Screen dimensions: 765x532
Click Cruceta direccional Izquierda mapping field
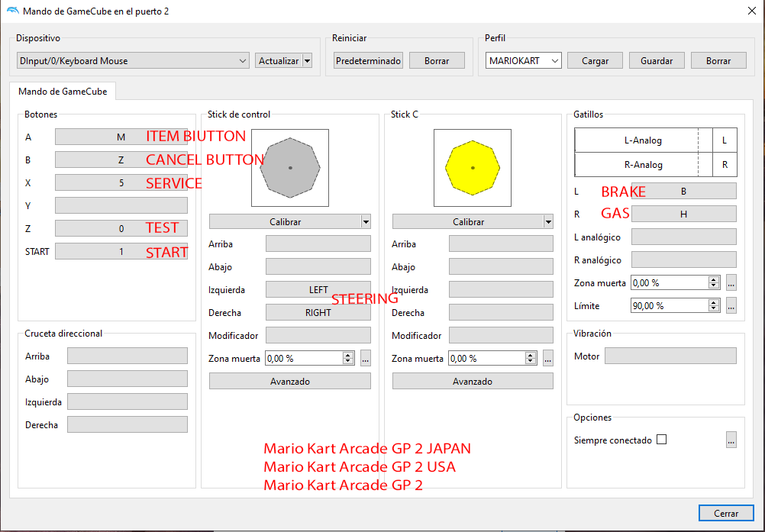[127, 401]
